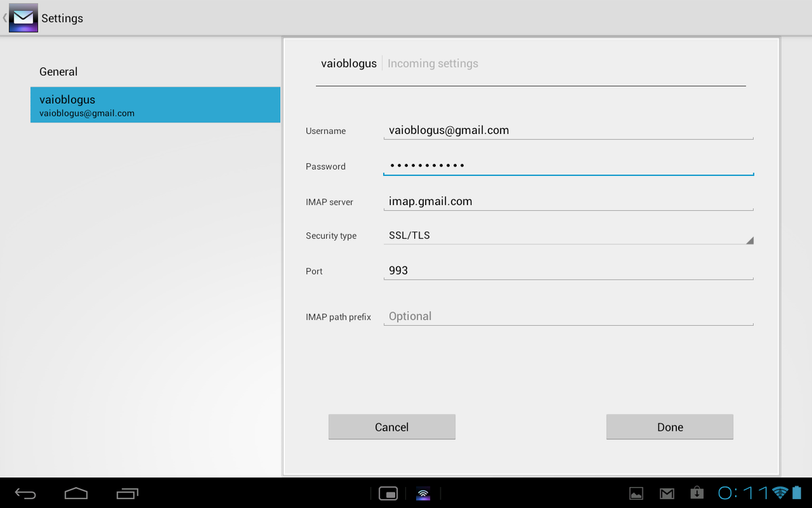
Task: Tap the Email app icon in header
Action: click(x=23, y=18)
